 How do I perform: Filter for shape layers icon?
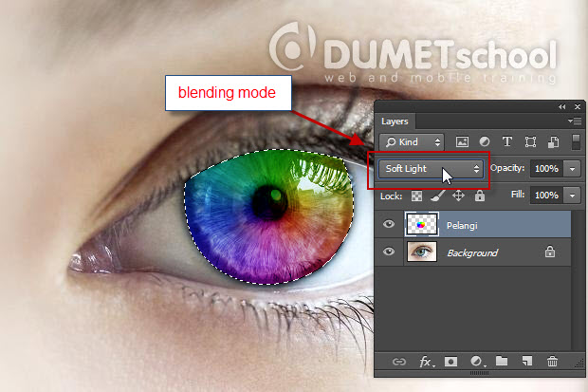[530, 142]
